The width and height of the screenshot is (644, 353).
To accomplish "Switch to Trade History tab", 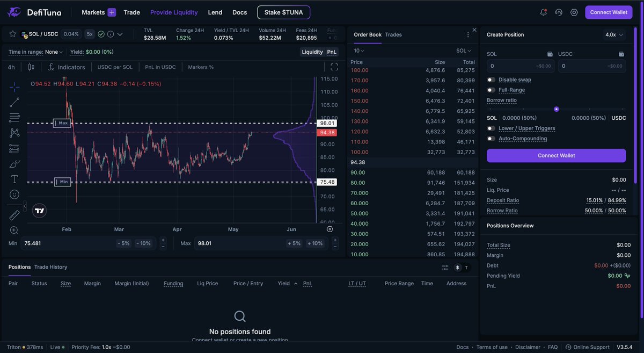I will [50, 267].
